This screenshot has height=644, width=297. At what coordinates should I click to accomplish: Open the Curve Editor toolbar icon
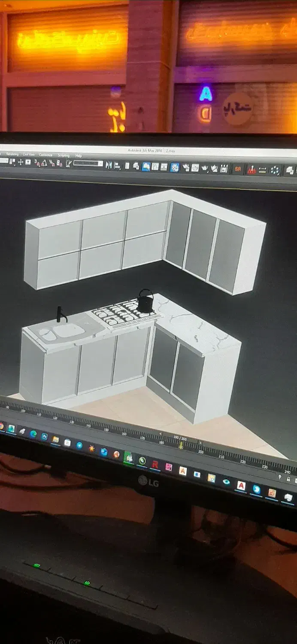155,166
